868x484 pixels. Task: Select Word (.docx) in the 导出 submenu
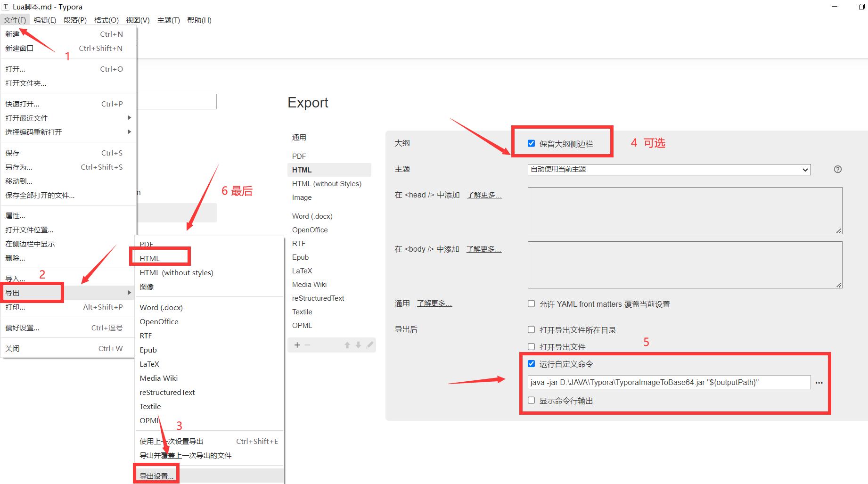pyautogui.click(x=210, y=307)
